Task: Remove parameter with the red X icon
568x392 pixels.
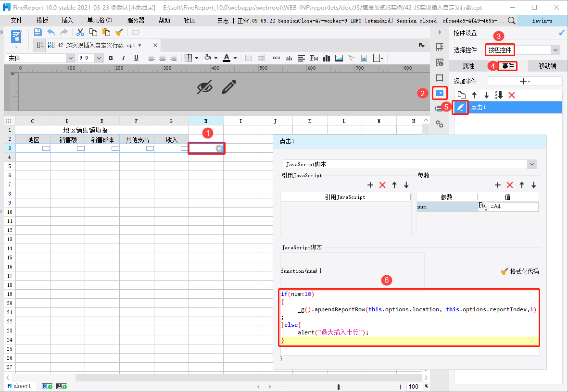Action: click(510, 185)
